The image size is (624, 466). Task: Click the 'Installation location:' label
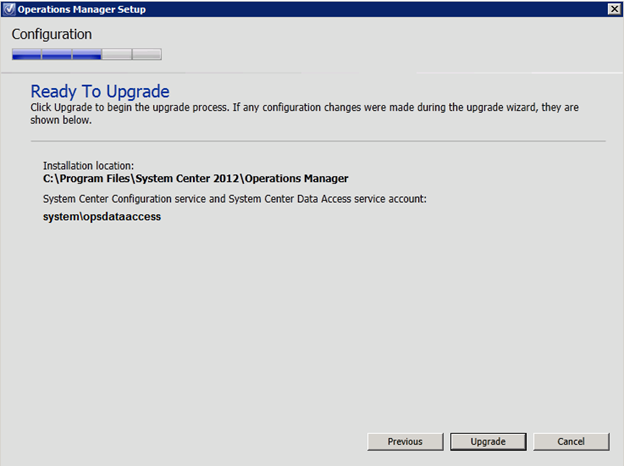pyautogui.click(x=88, y=166)
